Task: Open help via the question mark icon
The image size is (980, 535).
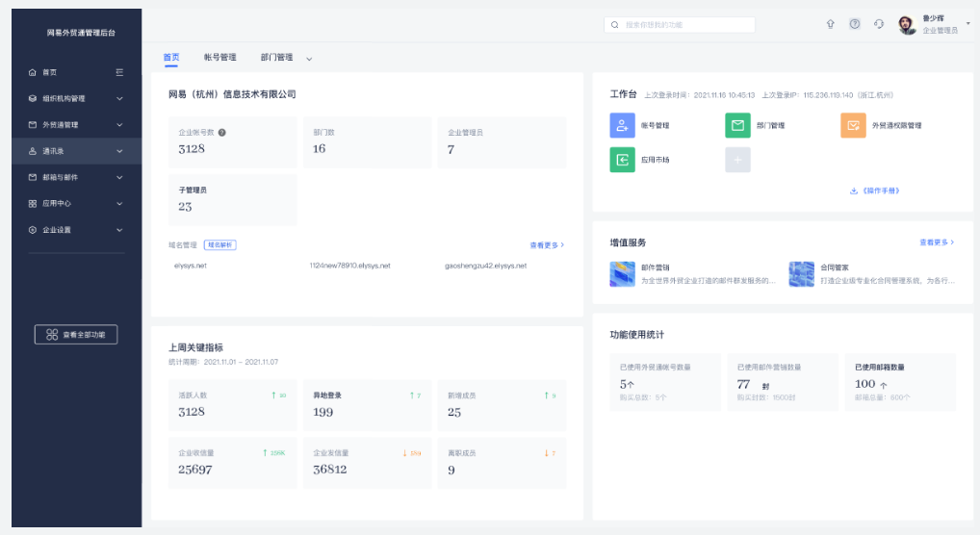Action: click(x=855, y=24)
